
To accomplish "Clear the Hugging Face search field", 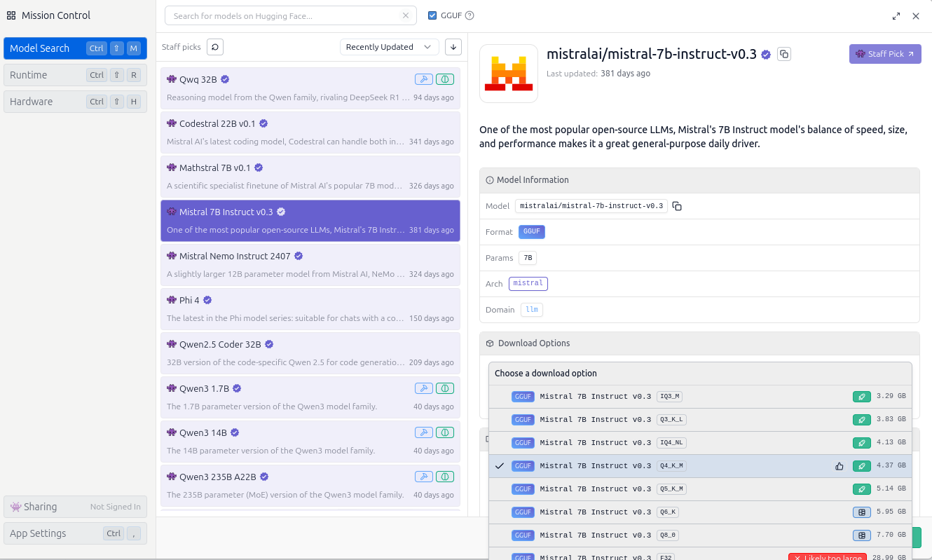I will pos(406,15).
